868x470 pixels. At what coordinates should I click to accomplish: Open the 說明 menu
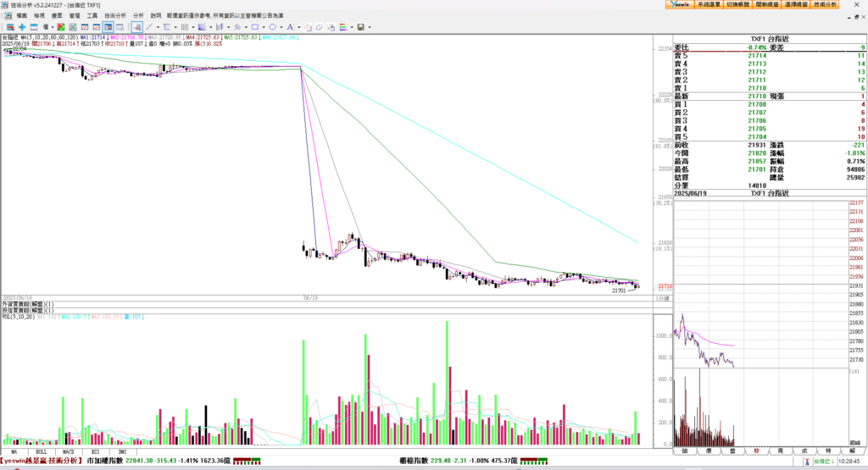(x=156, y=15)
